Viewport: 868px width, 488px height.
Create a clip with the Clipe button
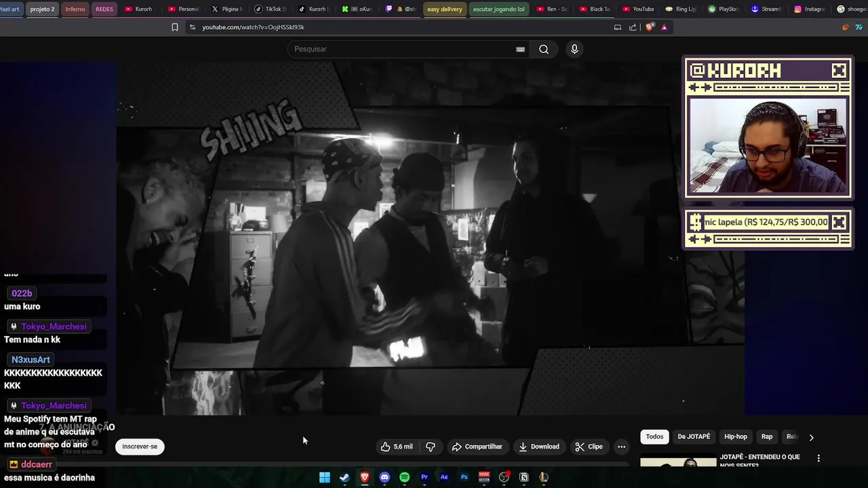[x=589, y=447]
